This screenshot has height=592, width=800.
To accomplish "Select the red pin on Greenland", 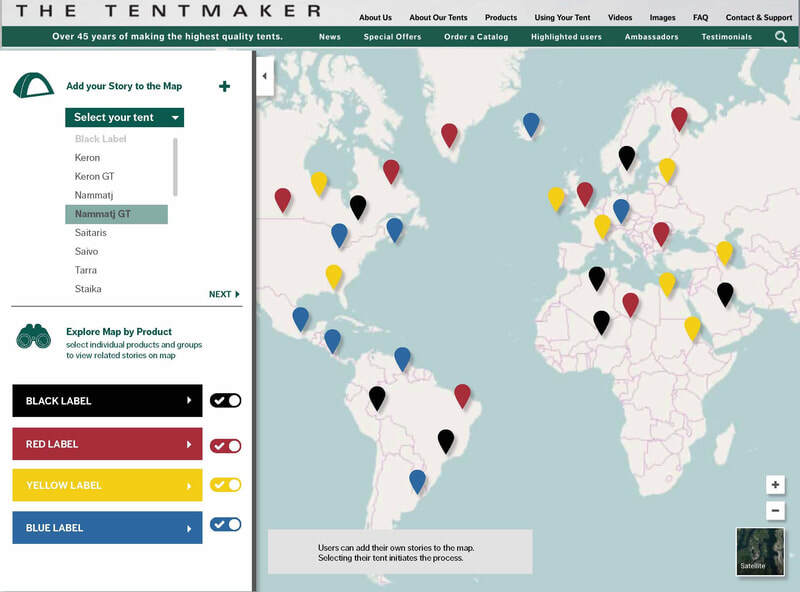I will coord(449,135).
